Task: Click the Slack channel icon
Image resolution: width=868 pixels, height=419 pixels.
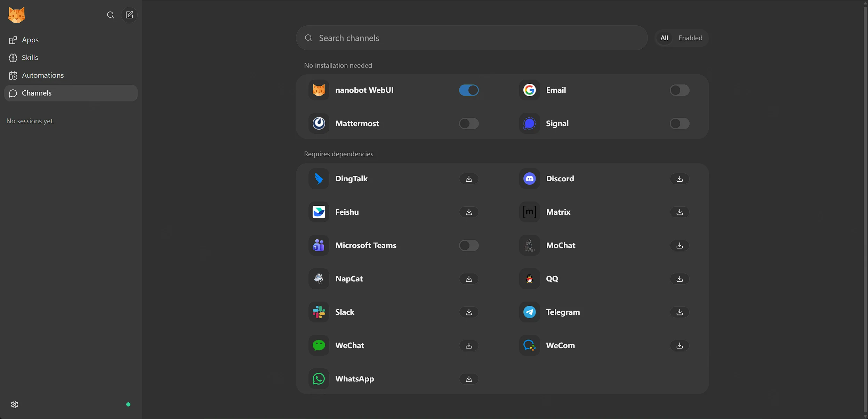Action: pos(319,312)
